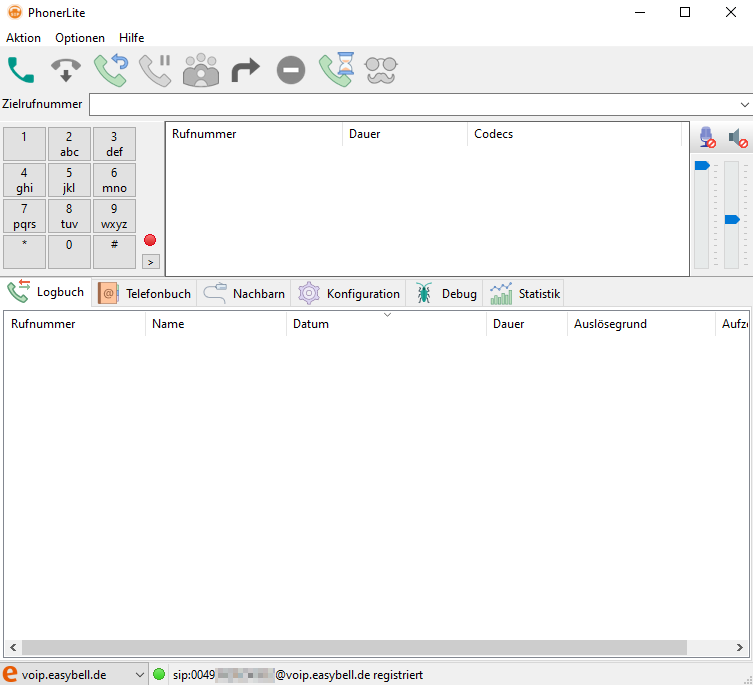Screen dimensions: 753x685
Task: Expand the Zielrufnummer dropdown list
Action: [744, 104]
